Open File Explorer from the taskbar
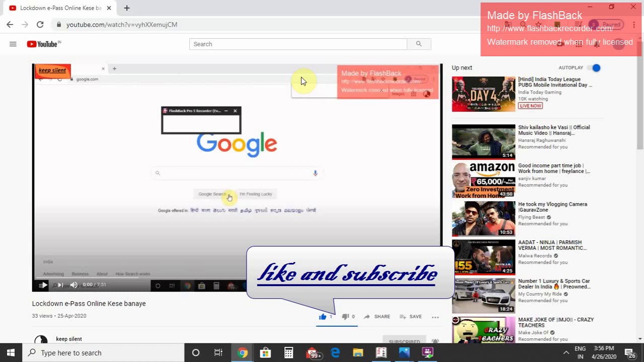The width and height of the screenshot is (644, 362). (x=358, y=353)
